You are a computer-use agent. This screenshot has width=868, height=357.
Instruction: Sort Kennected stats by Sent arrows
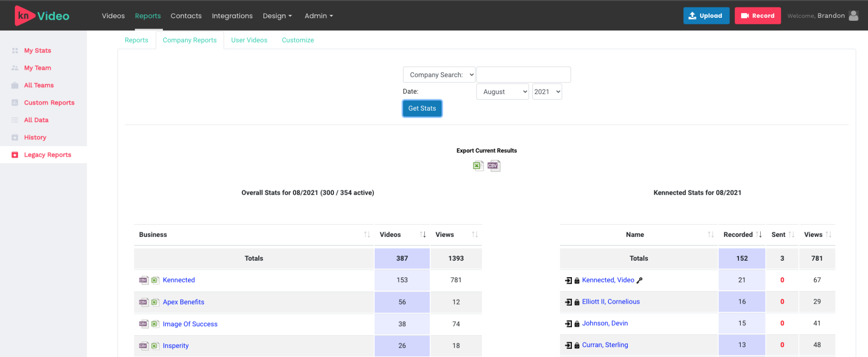tap(792, 235)
